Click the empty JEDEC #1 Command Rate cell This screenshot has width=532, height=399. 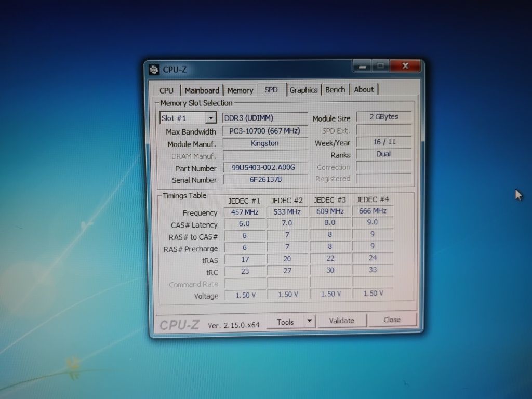pos(245,283)
